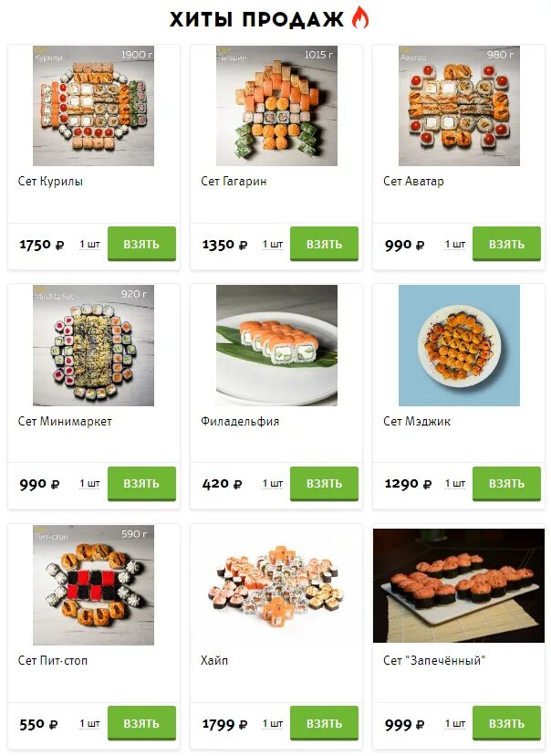Click Взять under Сет "Запечённый"
The width and height of the screenshot is (551, 756).
pos(506,723)
